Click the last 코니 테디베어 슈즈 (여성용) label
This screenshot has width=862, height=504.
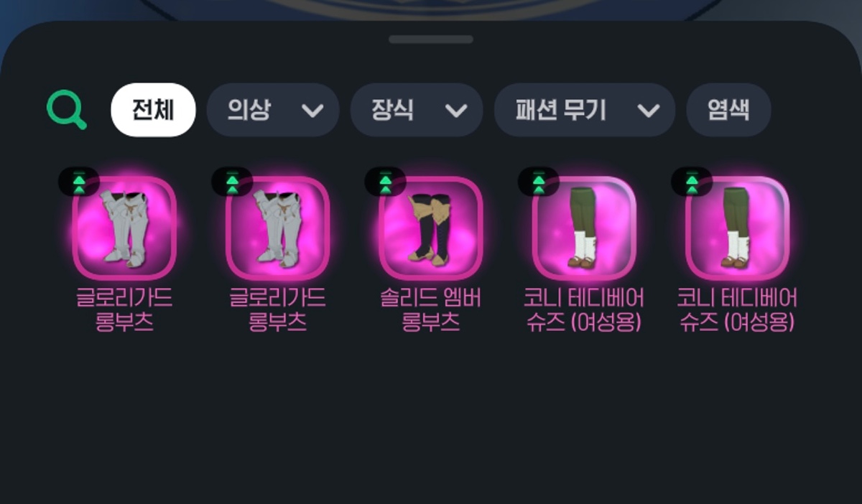737,310
